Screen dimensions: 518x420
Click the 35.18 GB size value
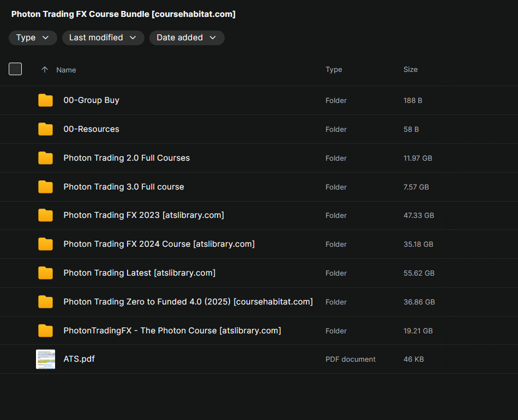[418, 244]
